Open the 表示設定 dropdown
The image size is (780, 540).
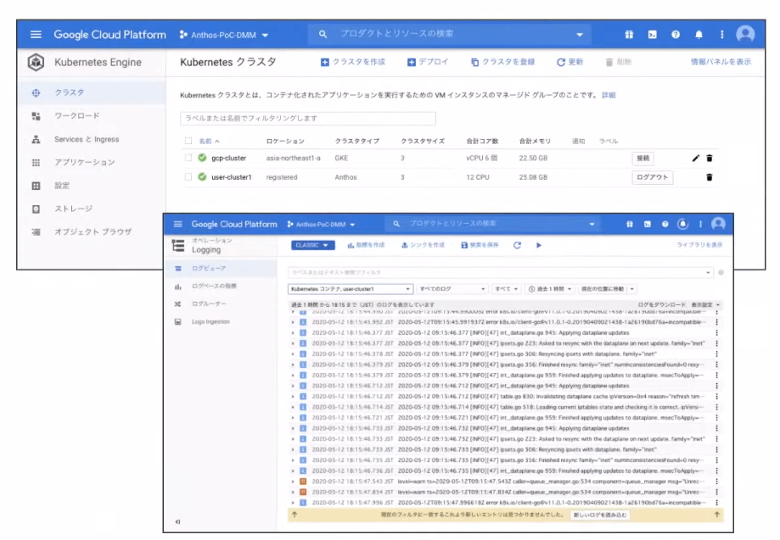tap(706, 304)
